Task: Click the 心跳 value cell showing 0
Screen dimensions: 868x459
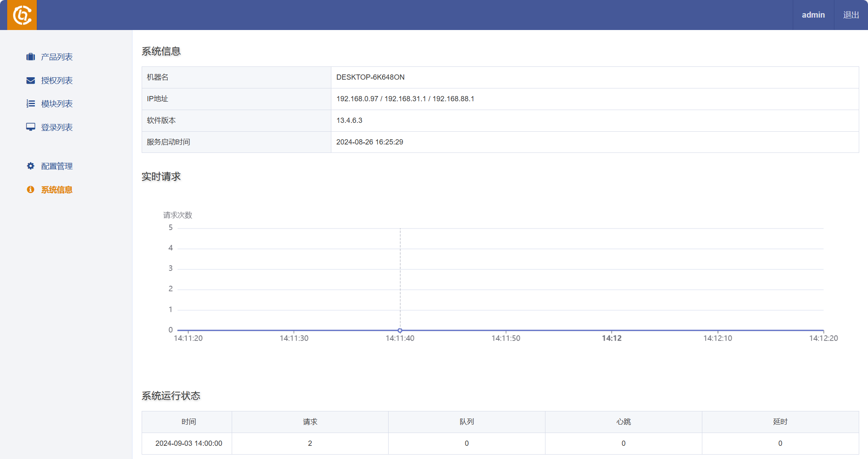Action: click(x=623, y=443)
